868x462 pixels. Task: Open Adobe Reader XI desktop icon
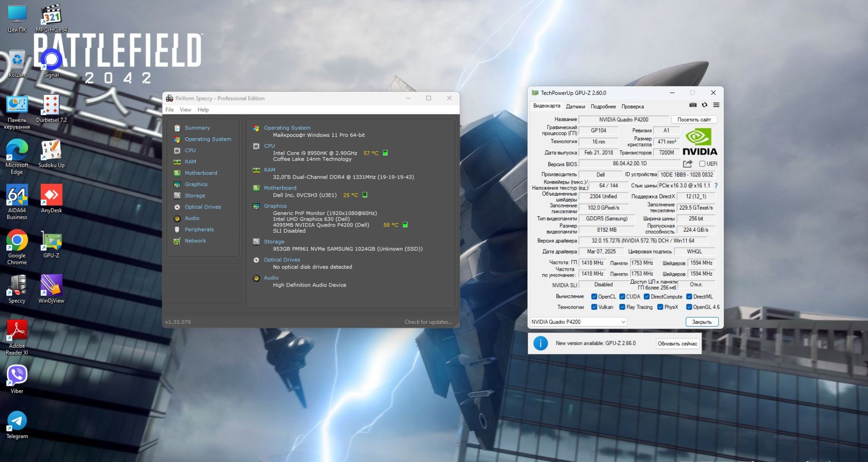click(x=17, y=338)
